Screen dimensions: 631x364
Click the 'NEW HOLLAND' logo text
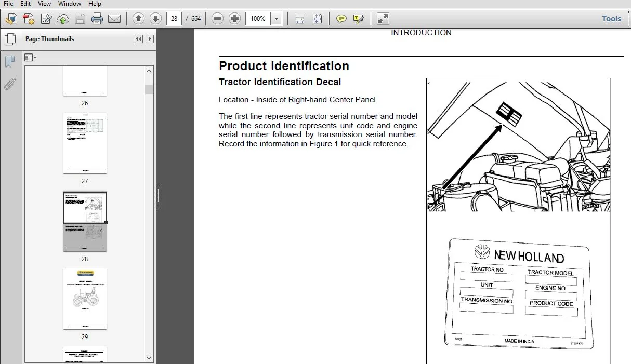529,255
